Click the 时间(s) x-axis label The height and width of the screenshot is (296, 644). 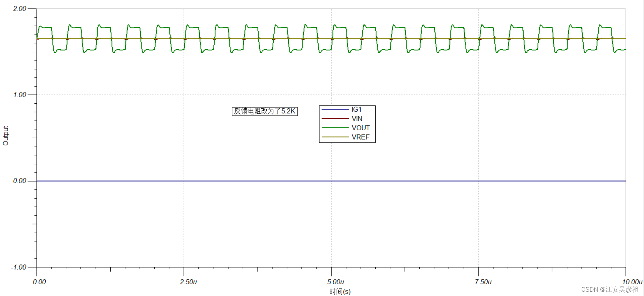click(340, 291)
